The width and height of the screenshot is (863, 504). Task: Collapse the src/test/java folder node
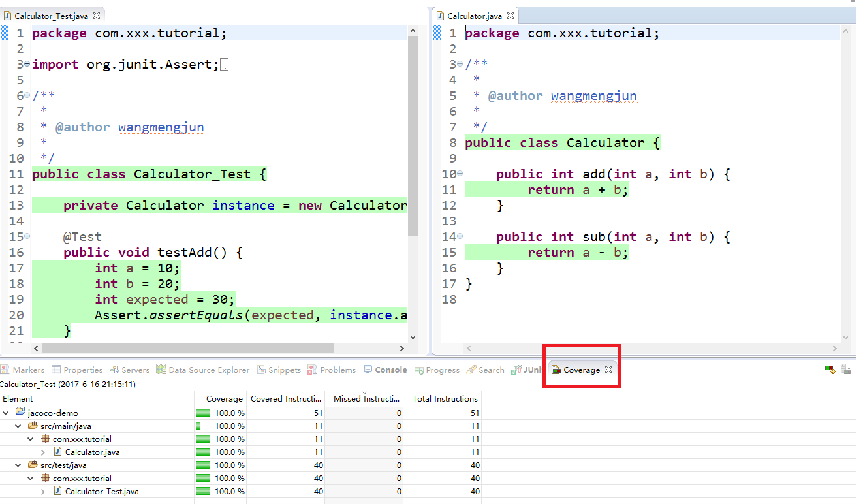click(18, 465)
